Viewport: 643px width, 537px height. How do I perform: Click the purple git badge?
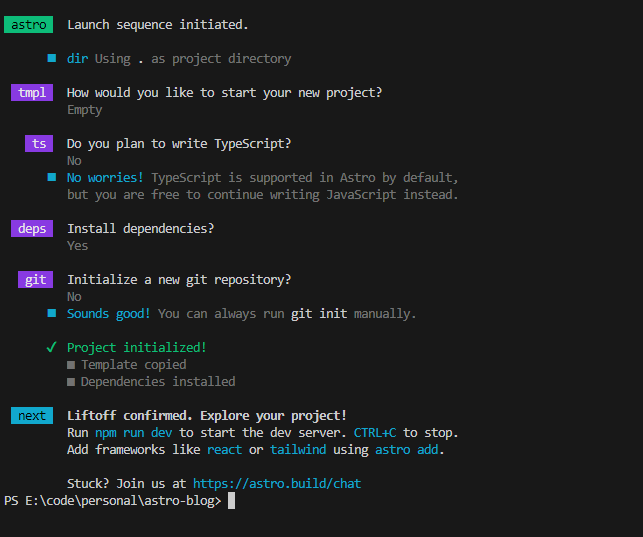pyautogui.click(x=36, y=280)
